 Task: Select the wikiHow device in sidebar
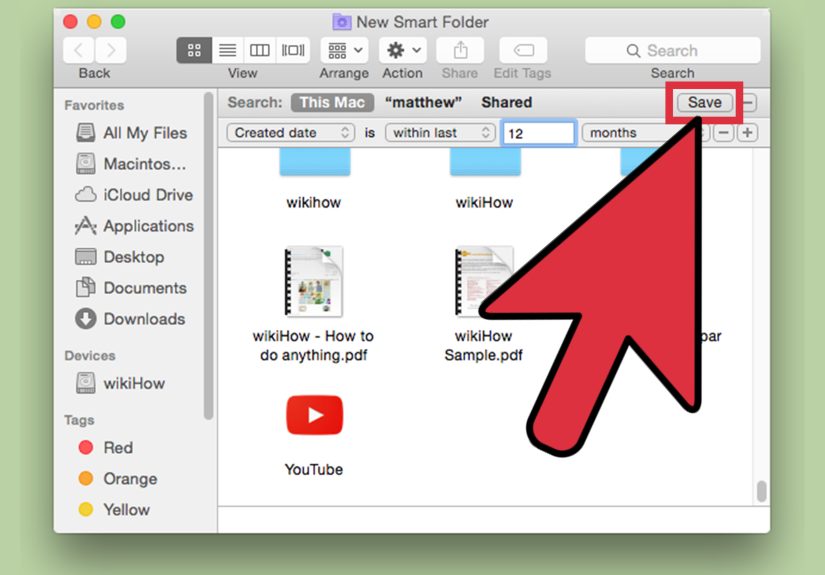click(120, 383)
